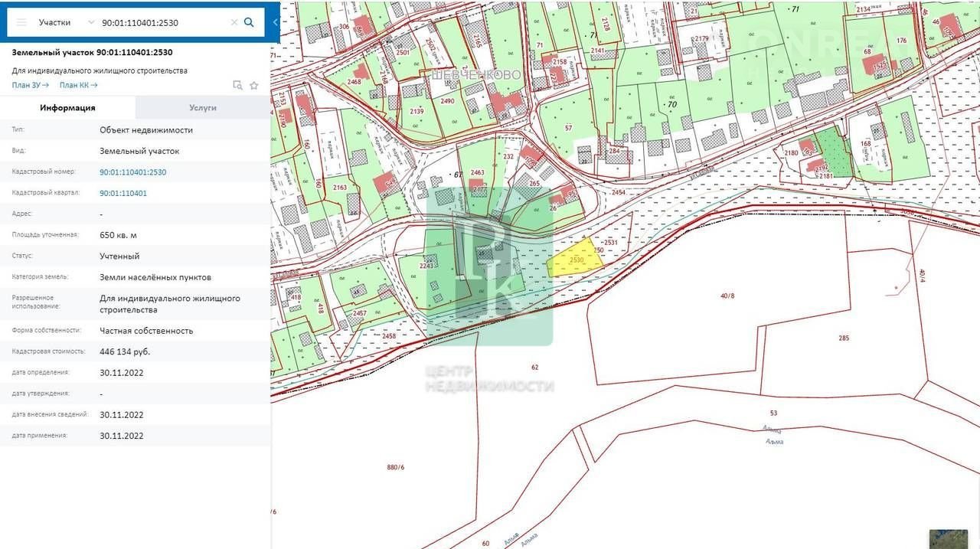Click the magnifier search icon

pos(249,22)
